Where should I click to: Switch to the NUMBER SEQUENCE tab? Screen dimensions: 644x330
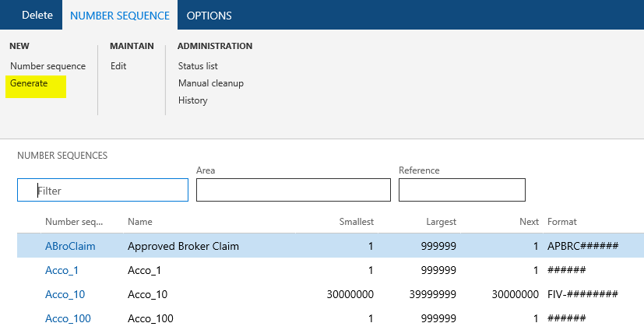point(119,16)
